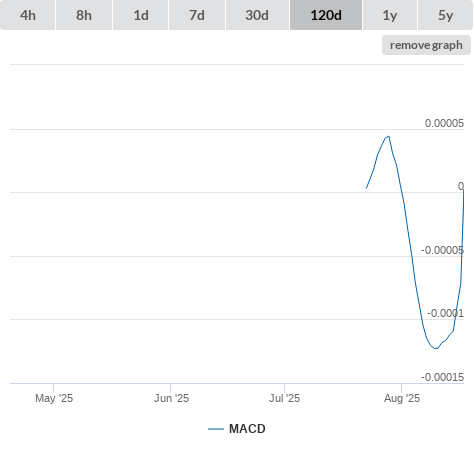474x455 pixels.
Task: Click the MACD curve peak near 0.00005
Action: [x=388, y=136]
